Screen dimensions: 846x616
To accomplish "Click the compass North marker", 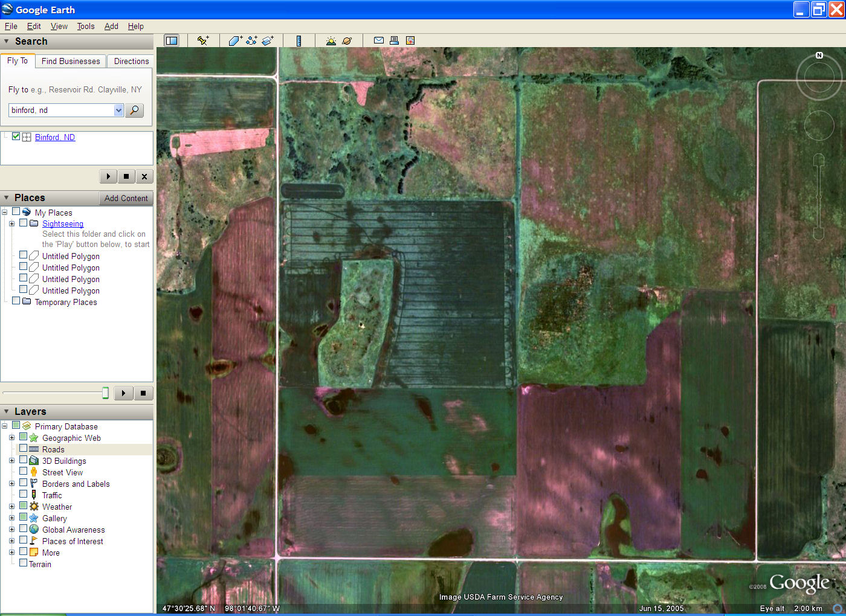I will click(x=819, y=56).
